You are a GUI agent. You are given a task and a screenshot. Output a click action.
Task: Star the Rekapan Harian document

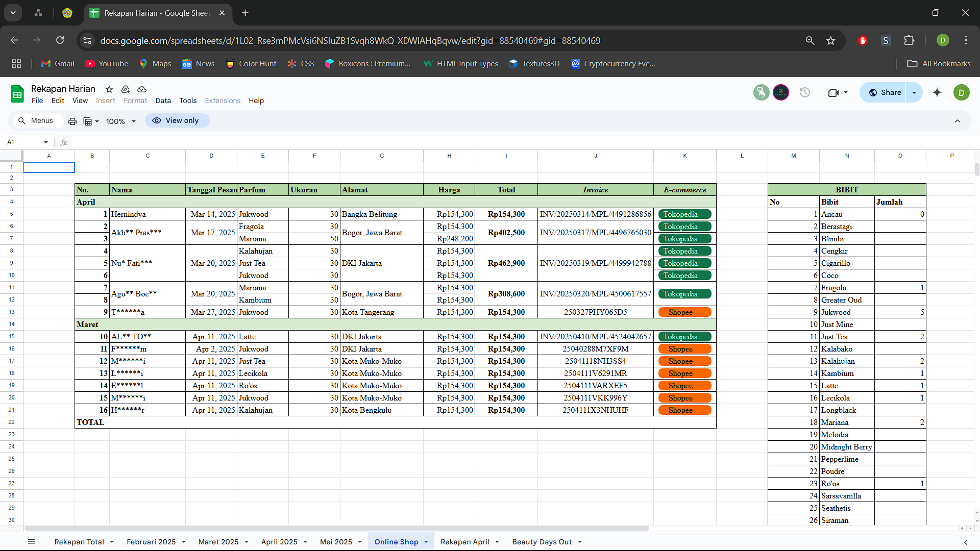pos(109,89)
